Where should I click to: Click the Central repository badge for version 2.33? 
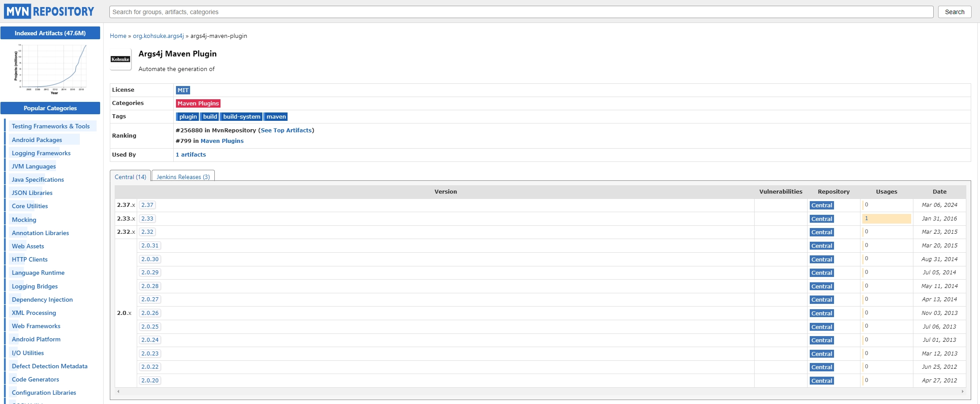click(x=821, y=219)
